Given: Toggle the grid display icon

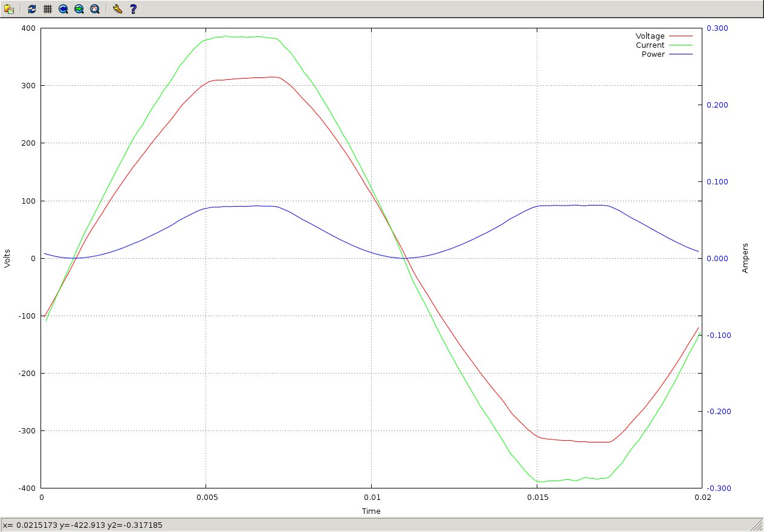Looking at the screenshot, I should 48,9.
